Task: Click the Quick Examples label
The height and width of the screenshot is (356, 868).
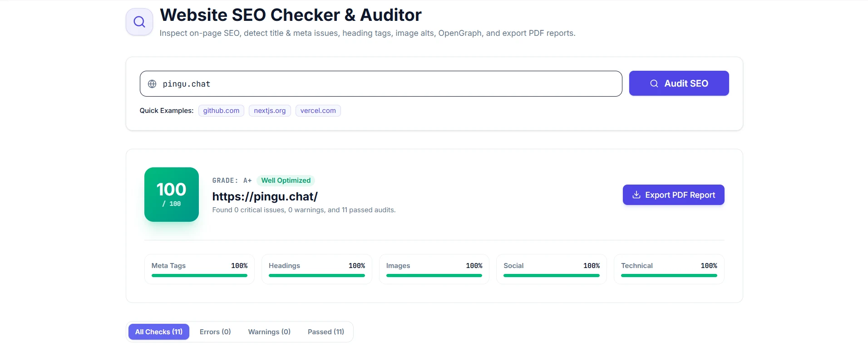Action: [167, 111]
